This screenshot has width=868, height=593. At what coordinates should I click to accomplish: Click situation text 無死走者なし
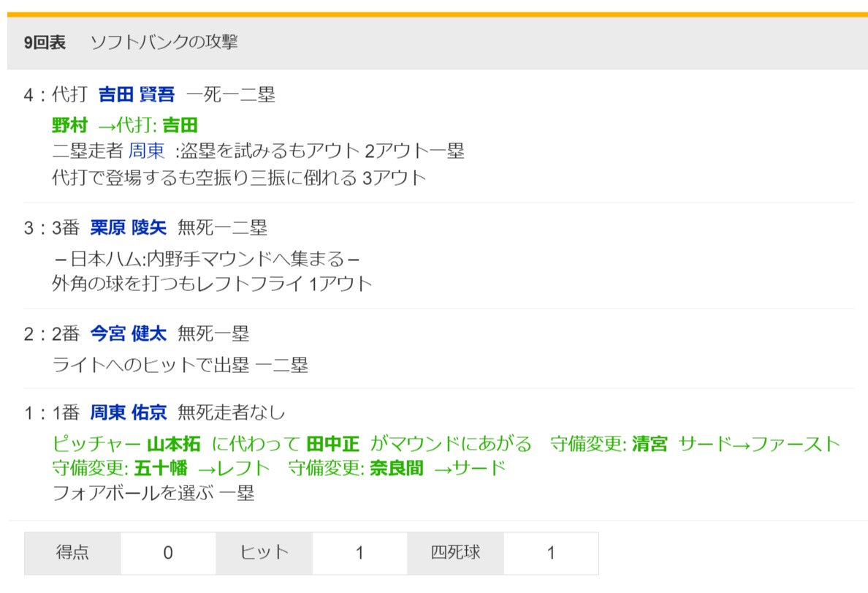click(x=232, y=412)
